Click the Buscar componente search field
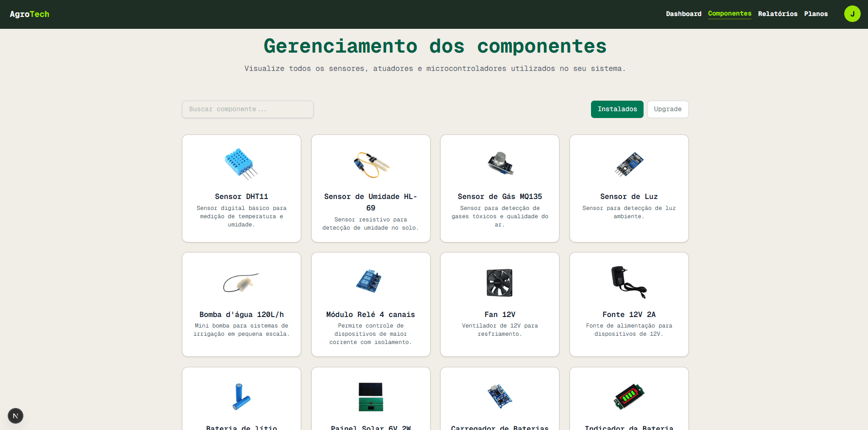This screenshot has width=868, height=430. [x=247, y=109]
